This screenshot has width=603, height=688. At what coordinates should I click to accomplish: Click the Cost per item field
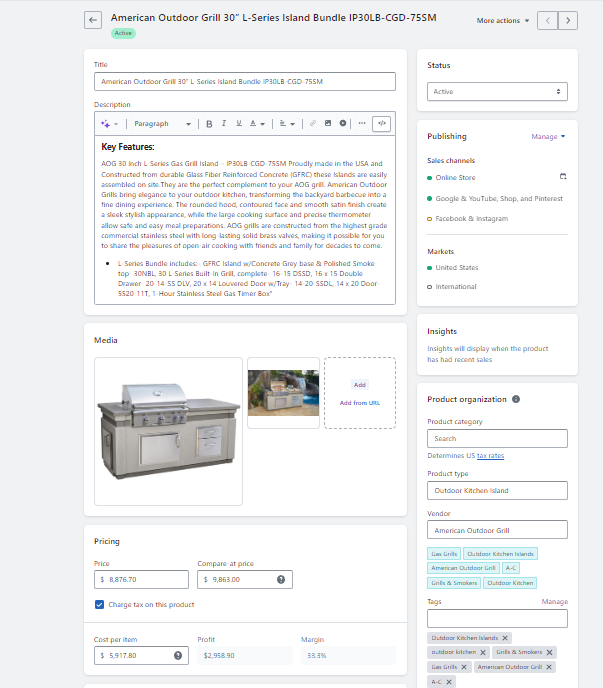tap(141, 656)
